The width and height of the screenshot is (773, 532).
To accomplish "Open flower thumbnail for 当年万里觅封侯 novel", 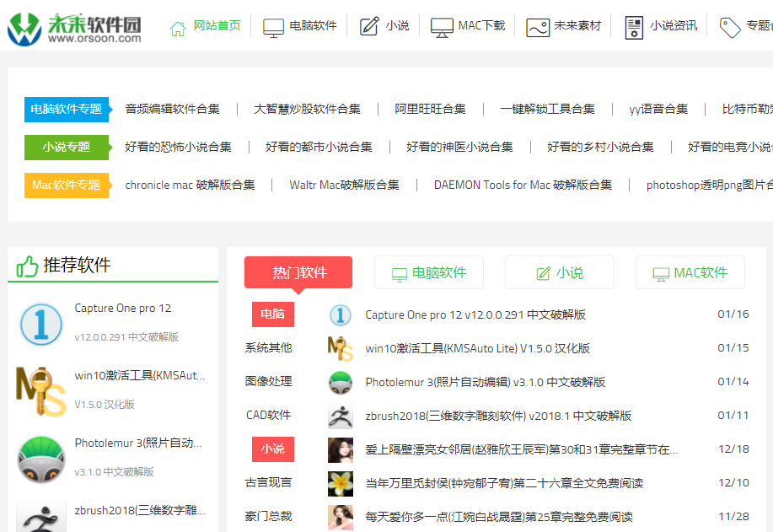I will click(341, 483).
